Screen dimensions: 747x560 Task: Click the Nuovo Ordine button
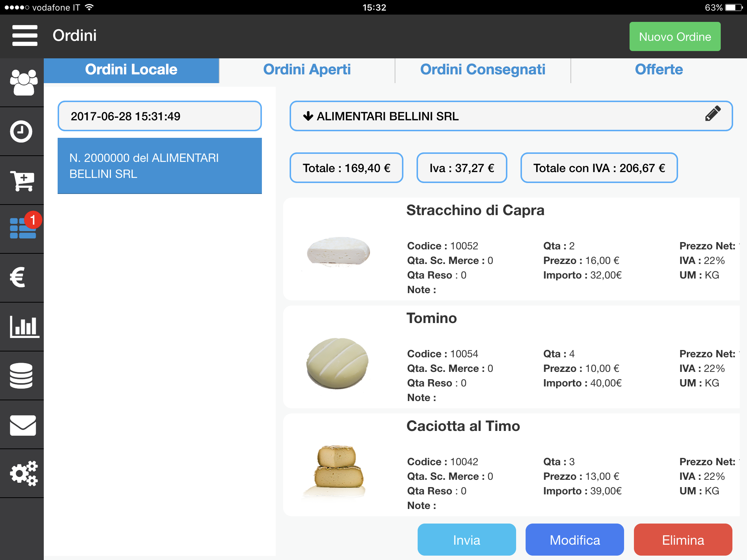pyautogui.click(x=675, y=36)
